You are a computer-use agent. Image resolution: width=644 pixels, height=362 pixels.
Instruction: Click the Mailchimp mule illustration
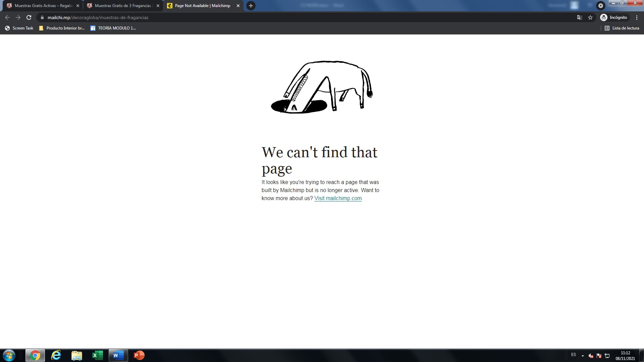[x=322, y=87]
